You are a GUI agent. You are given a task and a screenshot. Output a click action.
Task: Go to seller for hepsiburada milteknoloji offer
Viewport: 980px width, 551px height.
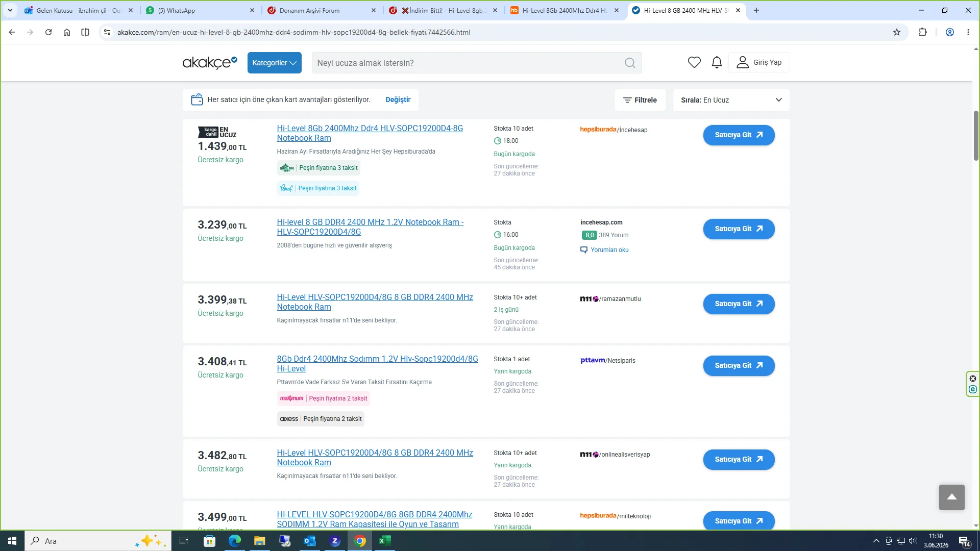pos(739,521)
